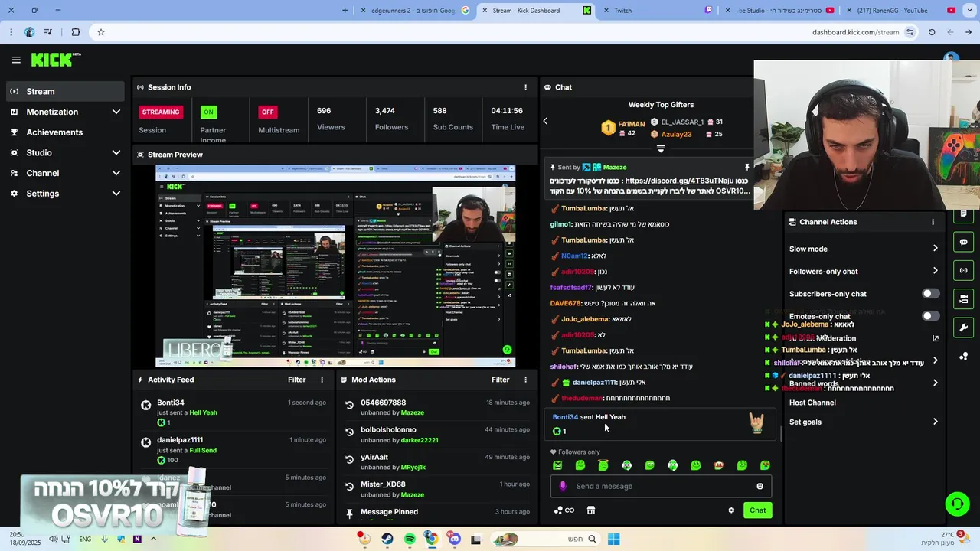Bookmark this page with the star icon

click(100, 32)
